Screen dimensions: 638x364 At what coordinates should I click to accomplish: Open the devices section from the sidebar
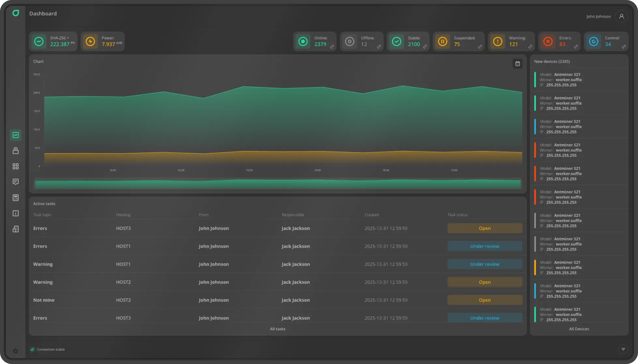coord(16,150)
